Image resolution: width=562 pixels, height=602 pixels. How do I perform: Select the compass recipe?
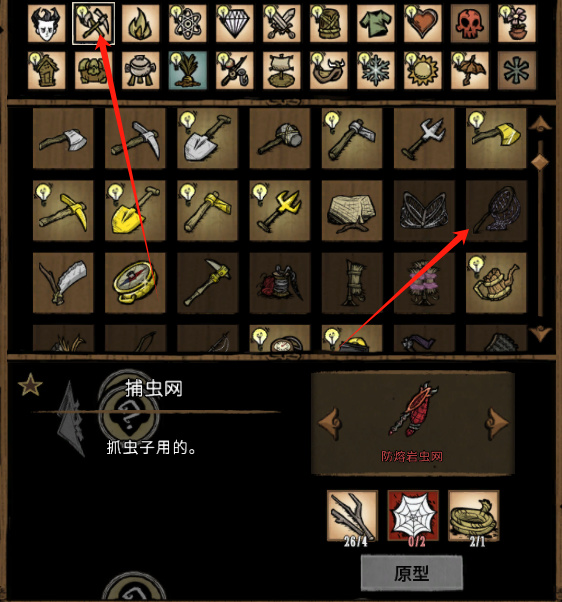coord(135,283)
